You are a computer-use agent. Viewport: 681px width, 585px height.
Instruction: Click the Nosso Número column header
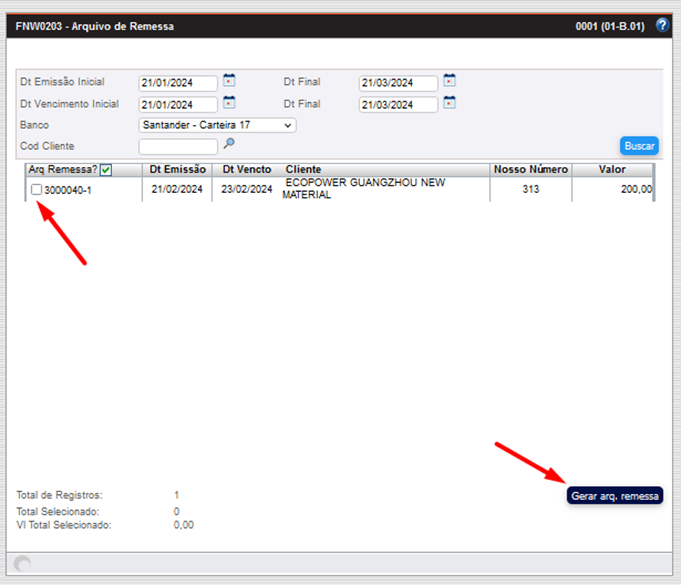[530, 170]
